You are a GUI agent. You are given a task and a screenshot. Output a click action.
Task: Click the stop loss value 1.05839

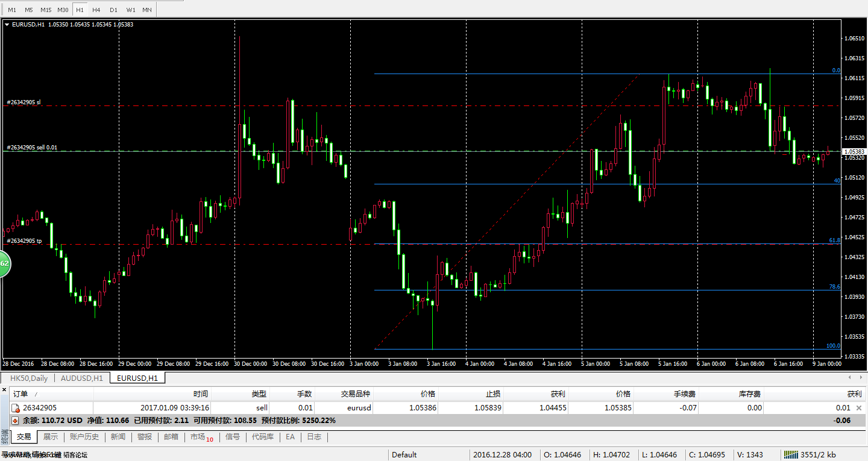(x=488, y=408)
